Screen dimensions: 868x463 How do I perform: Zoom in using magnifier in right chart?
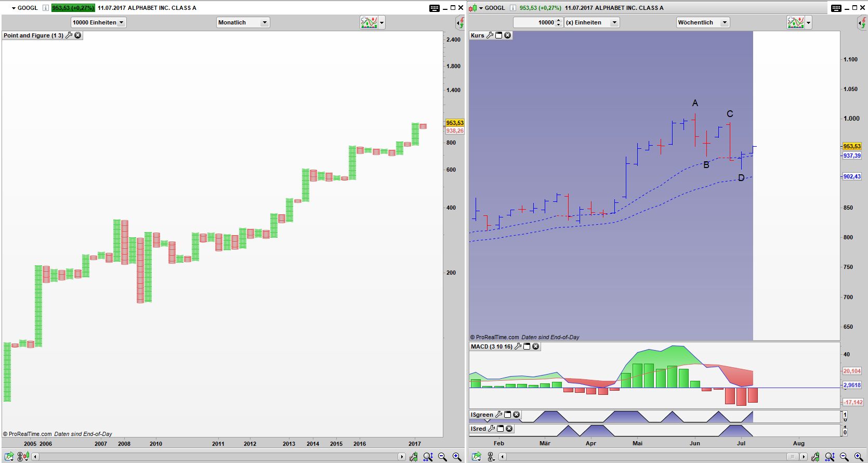coord(858,457)
